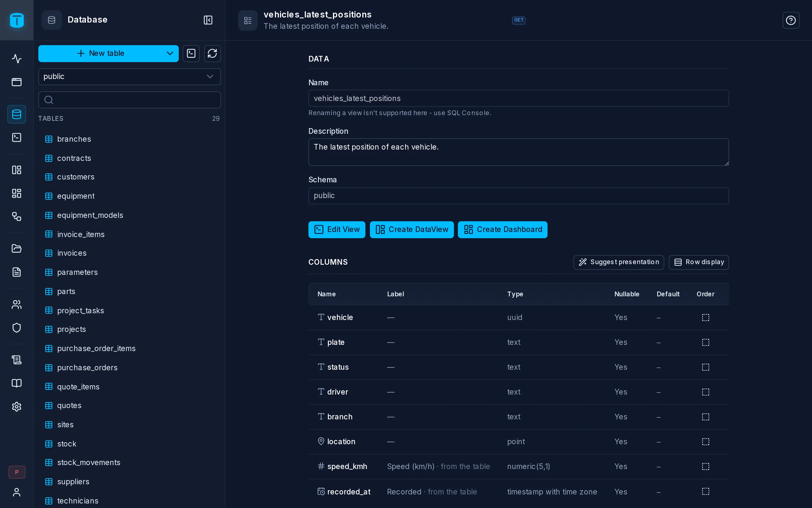Click the Description text area
This screenshot has width=812, height=508.
tap(518, 152)
